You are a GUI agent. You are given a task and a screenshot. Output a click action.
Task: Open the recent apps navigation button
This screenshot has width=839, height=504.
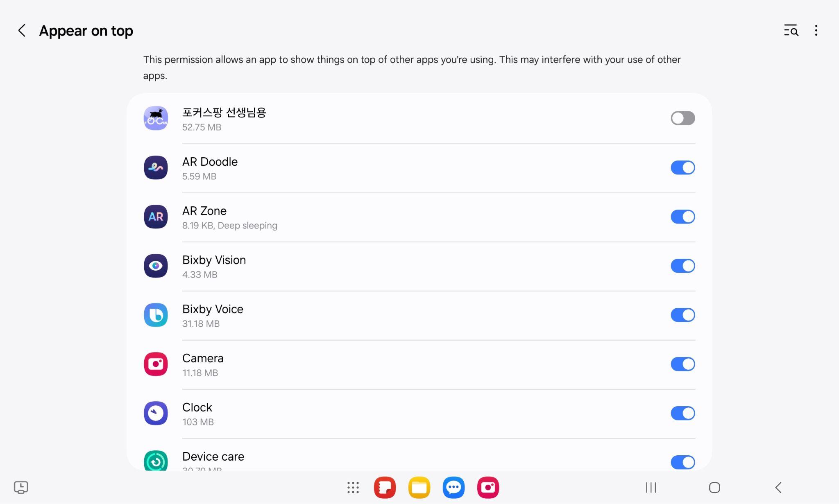point(651,488)
